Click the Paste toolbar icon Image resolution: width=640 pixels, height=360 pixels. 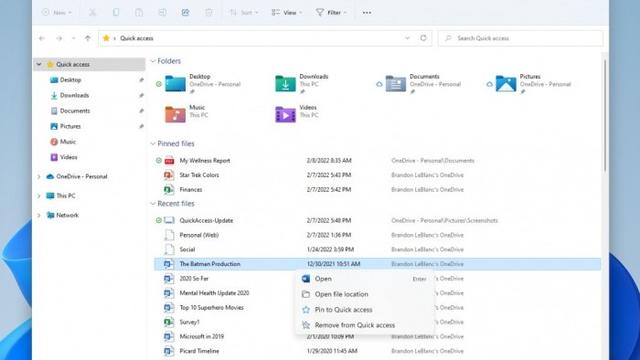click(139, 13)
